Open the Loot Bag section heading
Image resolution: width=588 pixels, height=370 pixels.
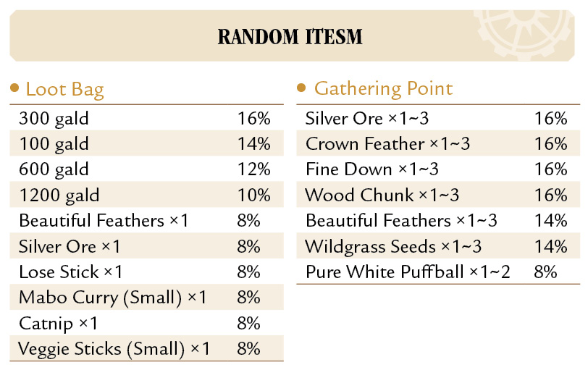[64, 89]
